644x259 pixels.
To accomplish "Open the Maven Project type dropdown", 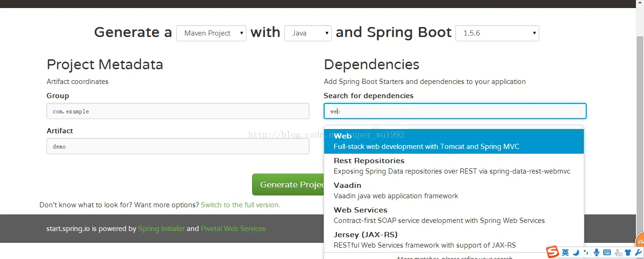I will (x=211, y=33).
